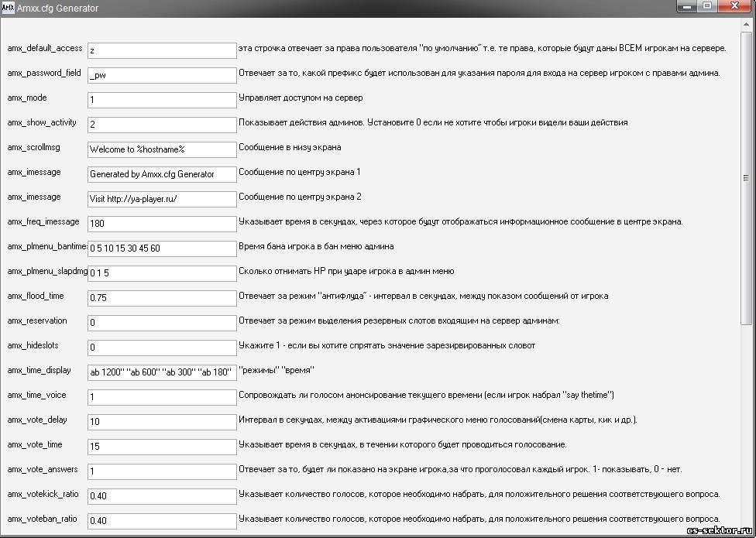Focus the amx_freq_imessage field showing 180
The width and height of the screenshot is (756, 538).
162,224
